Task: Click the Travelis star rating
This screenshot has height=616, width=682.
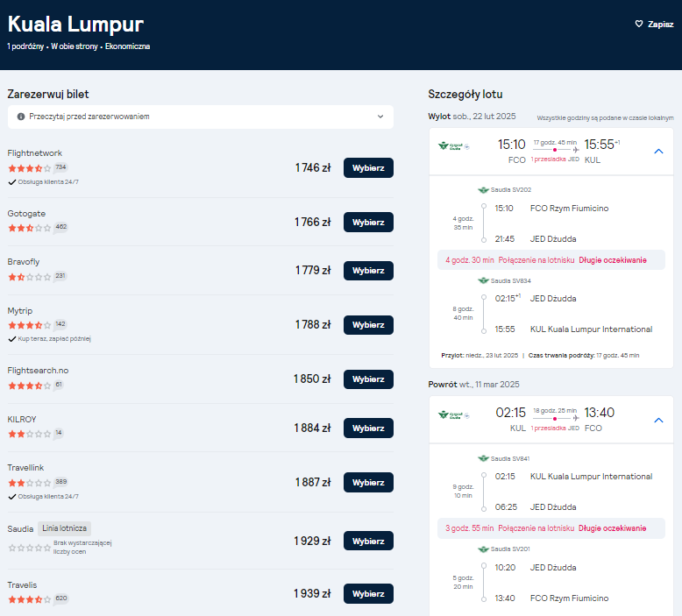Action: (x=29, y=599)
